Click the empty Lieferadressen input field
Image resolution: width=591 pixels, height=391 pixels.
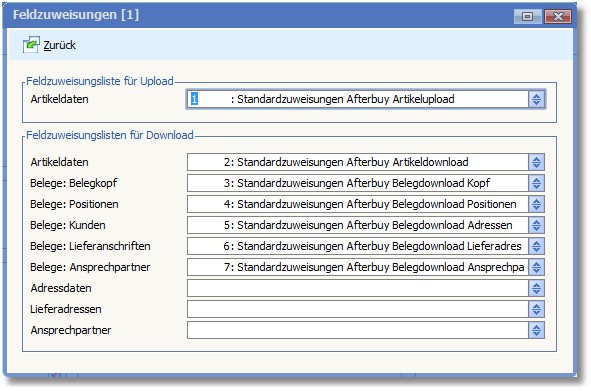click(x=358, y=309)
